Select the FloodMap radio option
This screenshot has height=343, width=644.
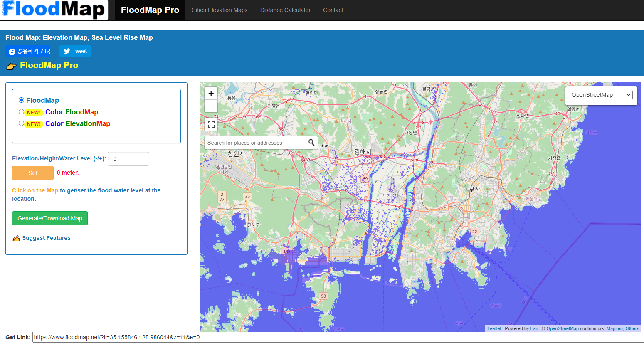[21, 100]
